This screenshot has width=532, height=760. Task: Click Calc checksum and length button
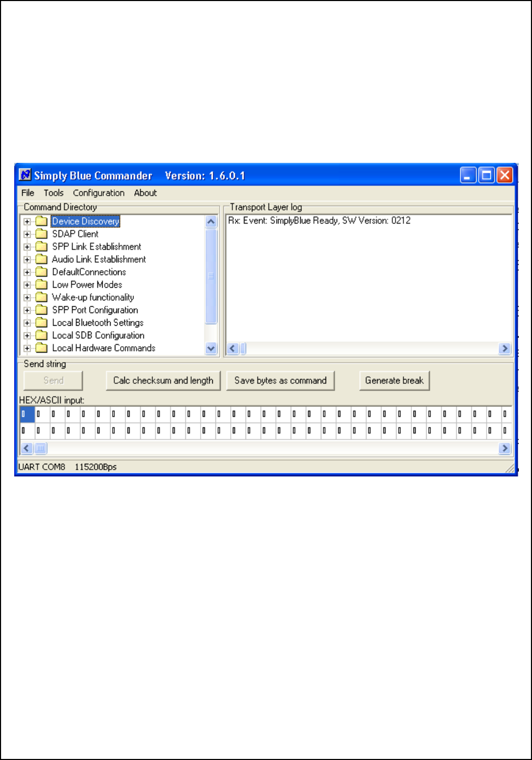click(163, 381)
